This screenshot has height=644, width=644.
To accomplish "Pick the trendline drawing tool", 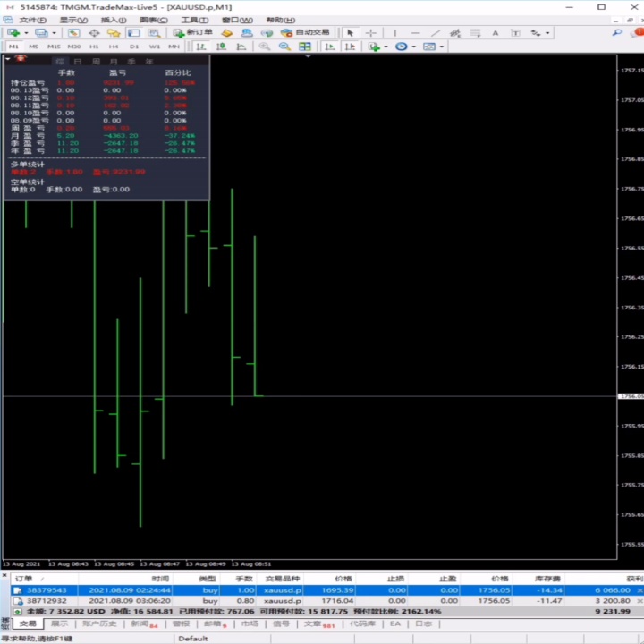I will 436,33.
